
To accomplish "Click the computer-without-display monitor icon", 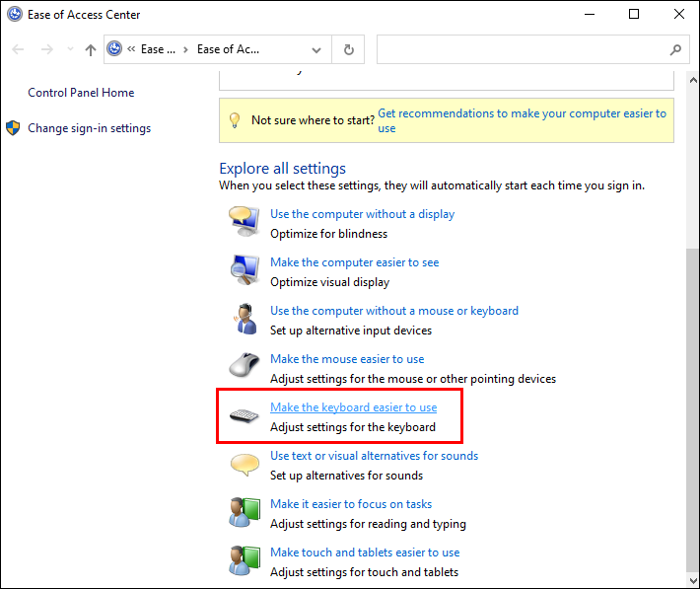I will coord(244,221).
